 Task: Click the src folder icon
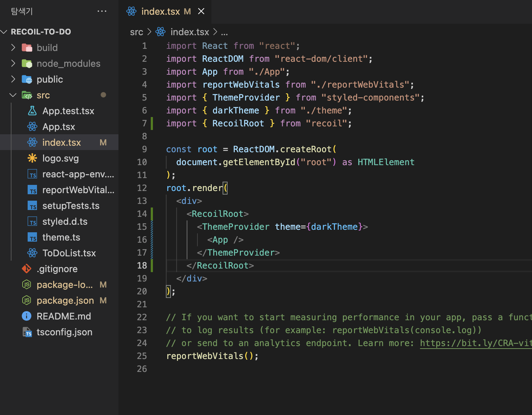[27, 95]
